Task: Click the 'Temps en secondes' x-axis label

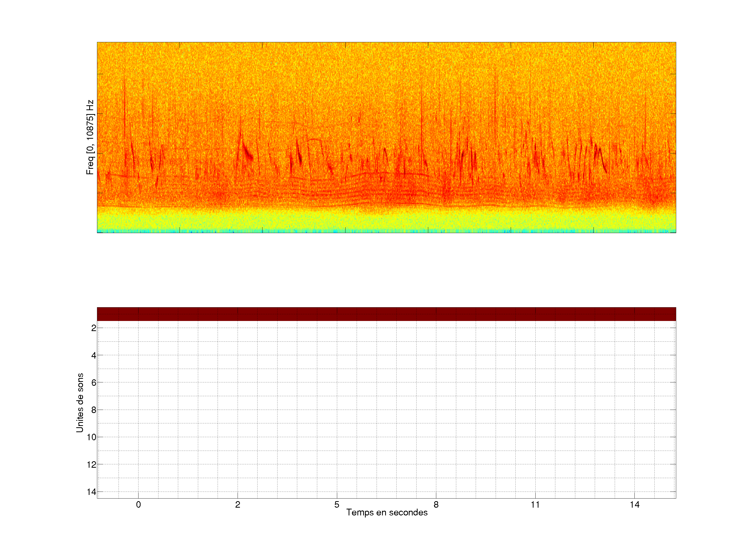Action: (387, 512)
